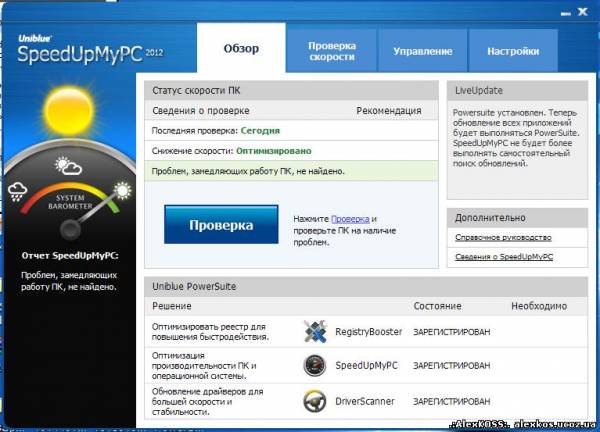Viewport: 600px width, 432px height.
Task: Click the small sun barometer icon
Action: tap(122, 191)
